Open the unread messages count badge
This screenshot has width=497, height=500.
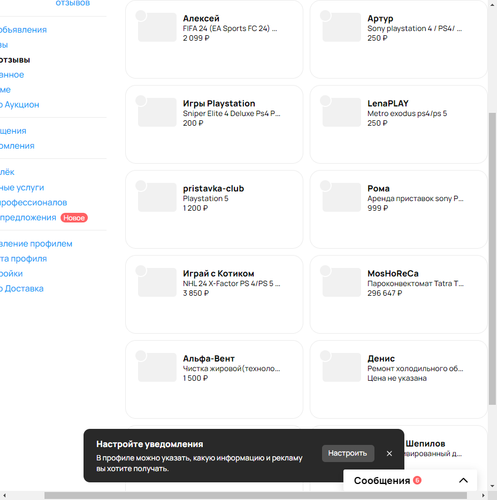(417, 480)
